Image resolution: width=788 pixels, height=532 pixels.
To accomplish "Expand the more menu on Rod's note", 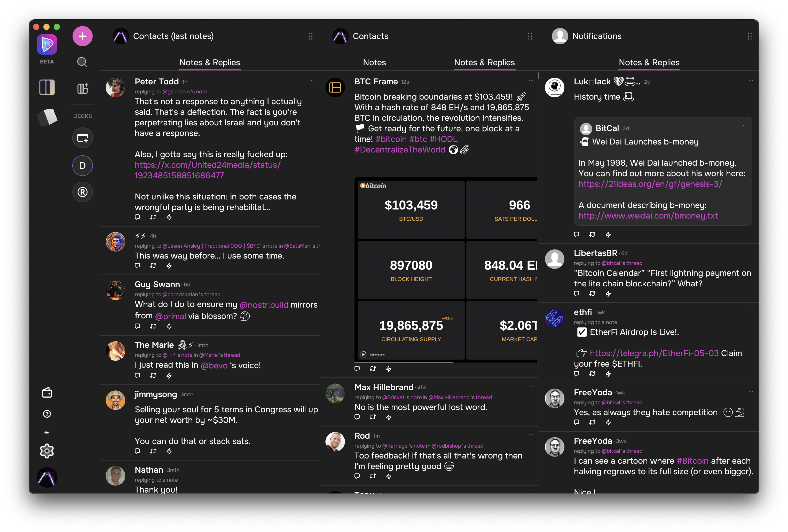I will click(531, 435).
